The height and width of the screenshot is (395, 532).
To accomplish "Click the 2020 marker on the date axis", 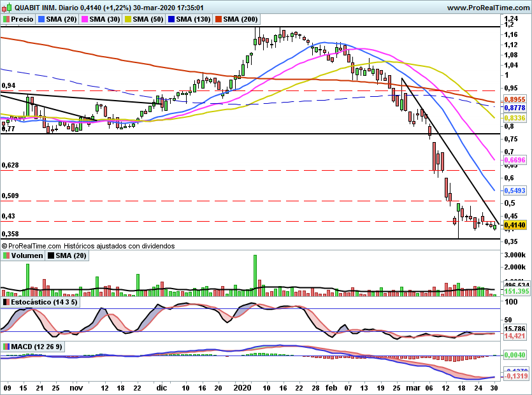I will [244, 387].
